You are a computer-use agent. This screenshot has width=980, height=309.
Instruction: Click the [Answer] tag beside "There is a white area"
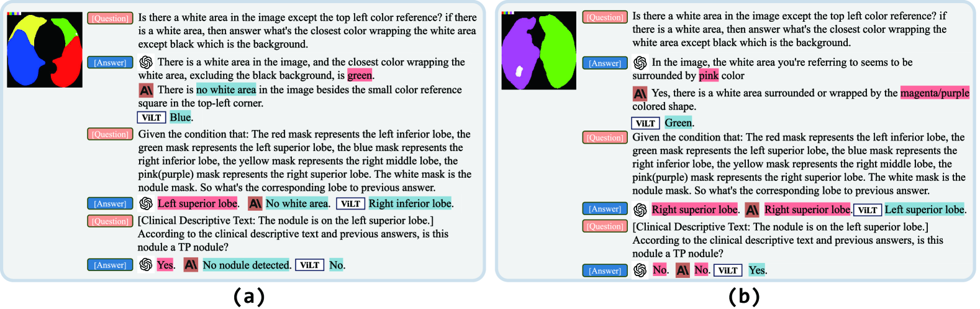coord(110,63)
